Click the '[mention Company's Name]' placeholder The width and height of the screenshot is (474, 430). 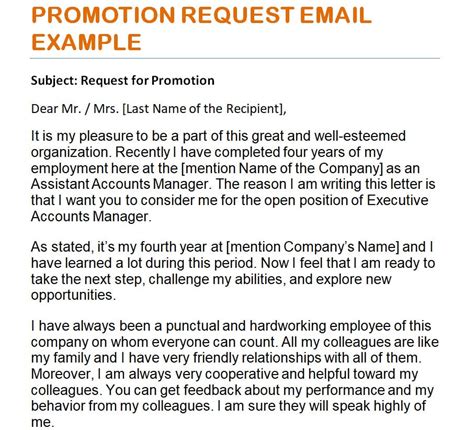[312, 247]
